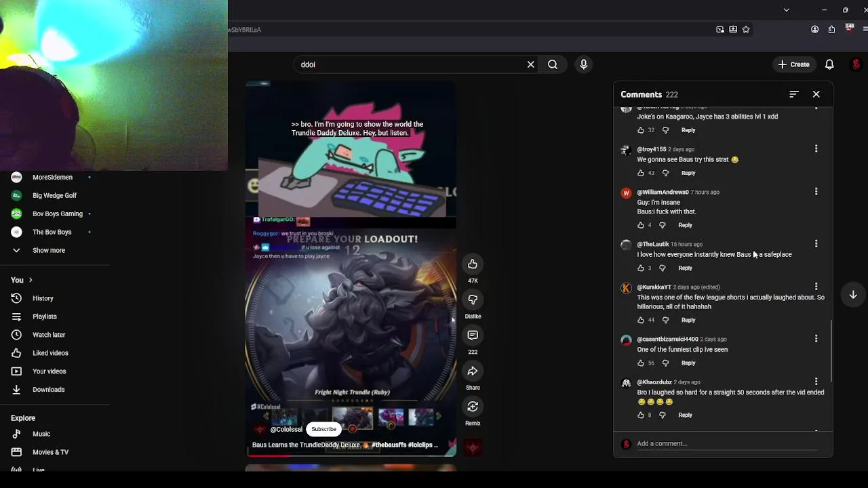This screenshot has width=868, height=488.
Task: Click the search magnifier button
Action: coord(553,64)
